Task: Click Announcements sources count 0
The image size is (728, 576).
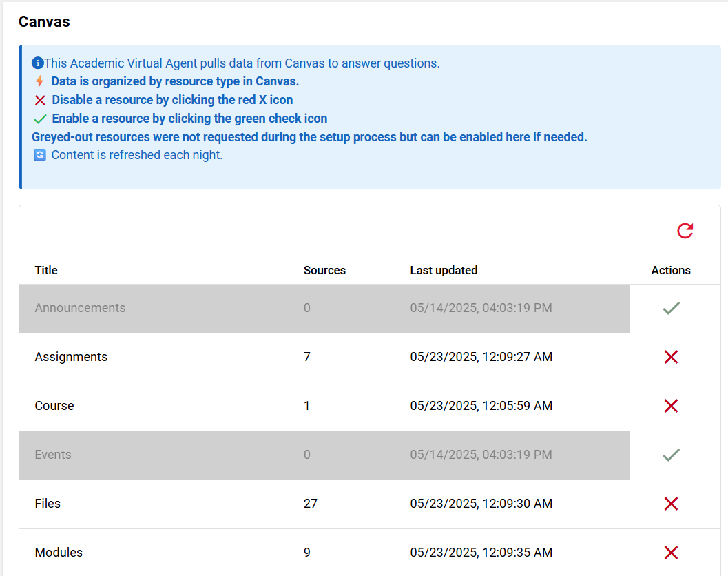Action: pos(307,308)
